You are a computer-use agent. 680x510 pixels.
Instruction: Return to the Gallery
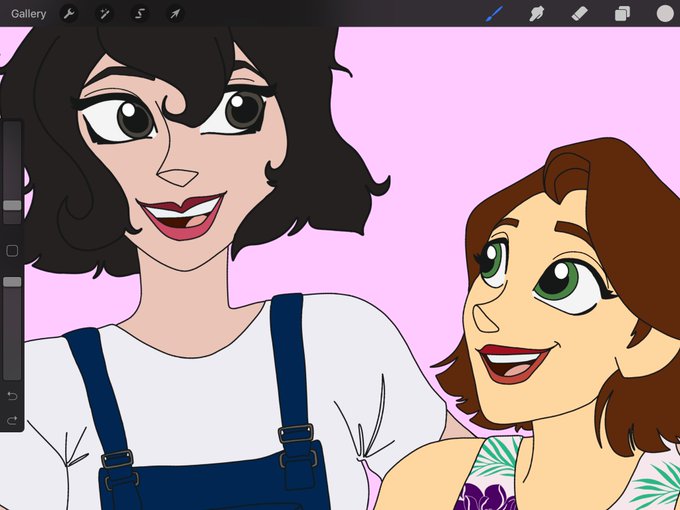[29, 14]
